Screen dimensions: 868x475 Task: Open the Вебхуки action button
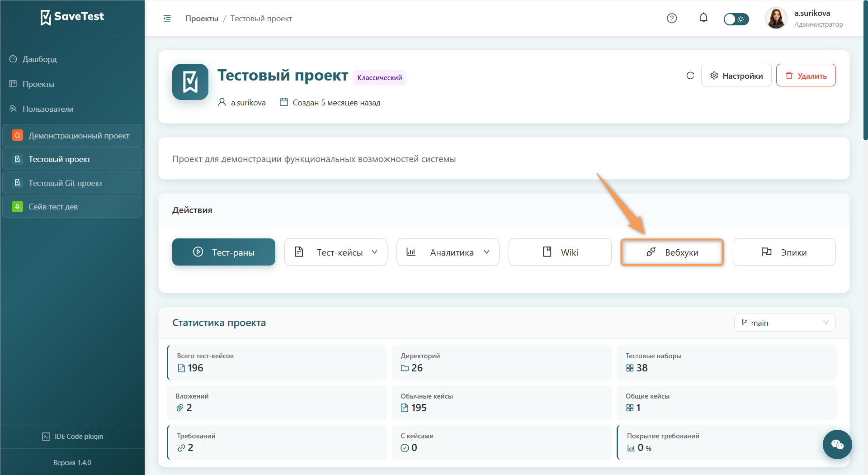(x=672, y=252)
